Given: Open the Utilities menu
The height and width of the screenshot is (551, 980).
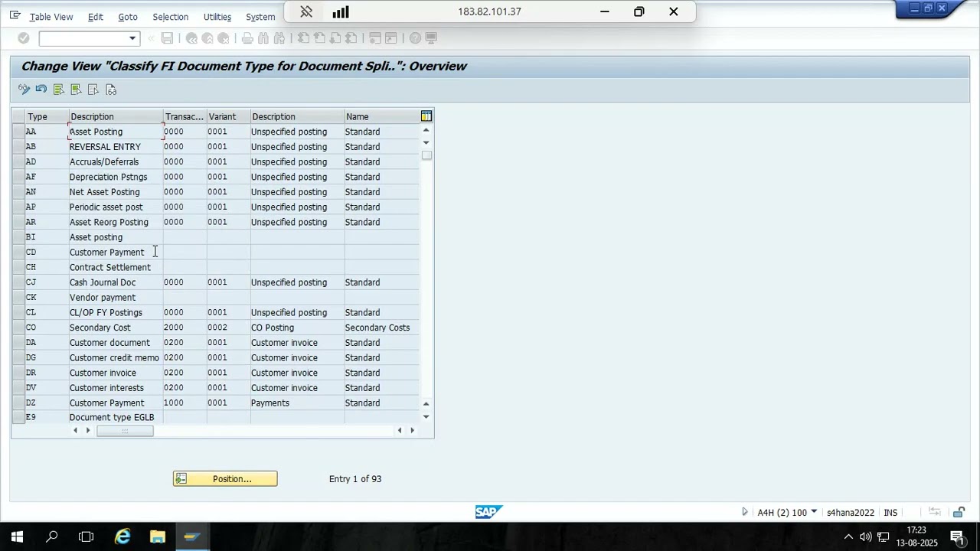Looking at the screenshot, I should coord(217,17).
